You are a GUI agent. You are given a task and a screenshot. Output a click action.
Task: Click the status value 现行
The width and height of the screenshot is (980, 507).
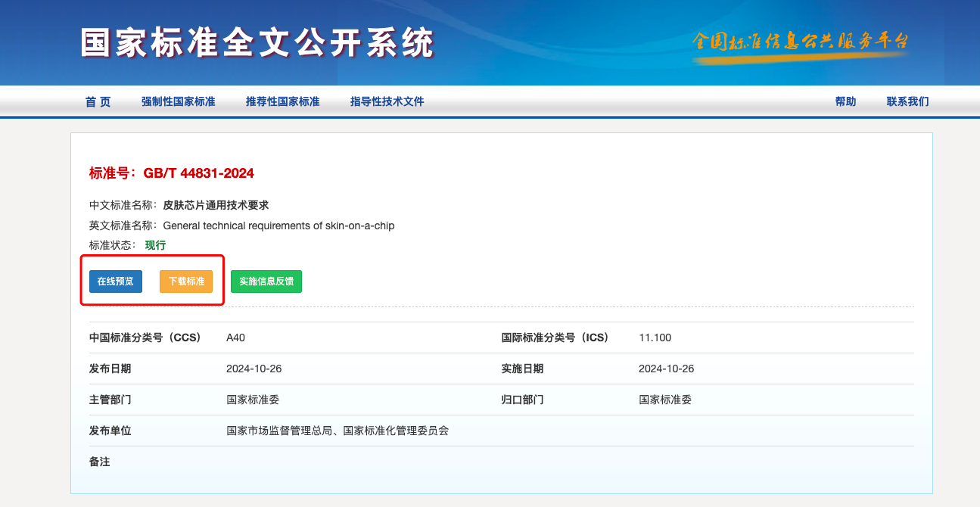pos(155,245)
